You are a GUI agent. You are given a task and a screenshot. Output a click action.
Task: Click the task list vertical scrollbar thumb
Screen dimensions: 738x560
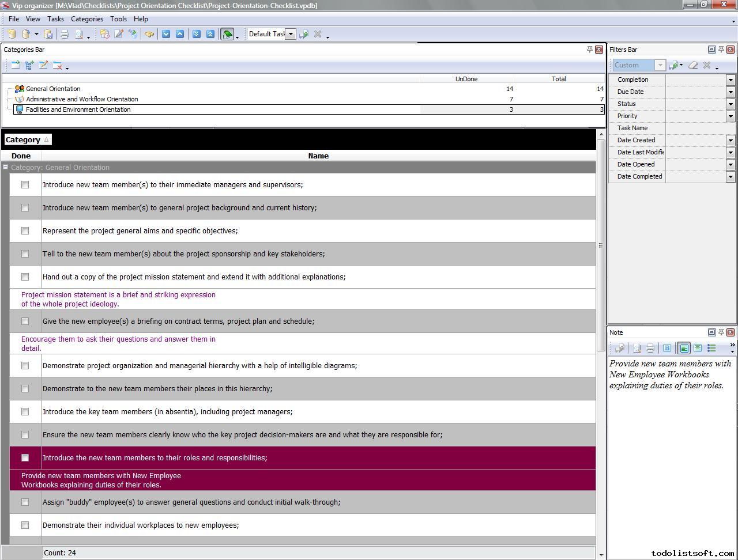[x=600, y=245]
